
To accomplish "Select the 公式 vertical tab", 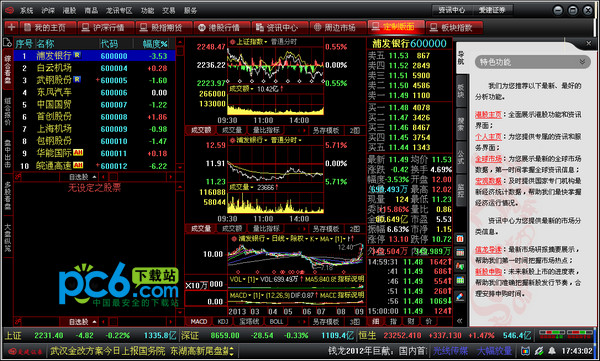I will 460,157.
